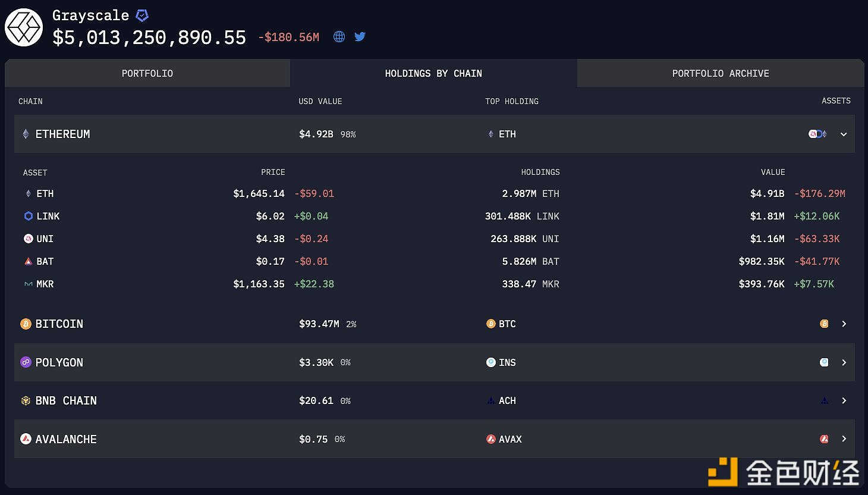Viewport: 868px width, 495px height.
Task: Switch to the Portfolio tab
Action: [x=147, y=73]
